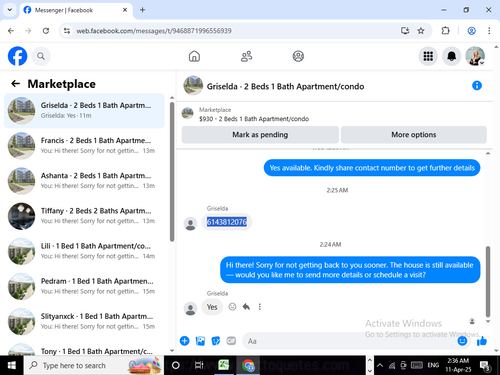This screenshot has height=375, width=500.
Task: Open conversation information icon
Action: click(477, 86)
